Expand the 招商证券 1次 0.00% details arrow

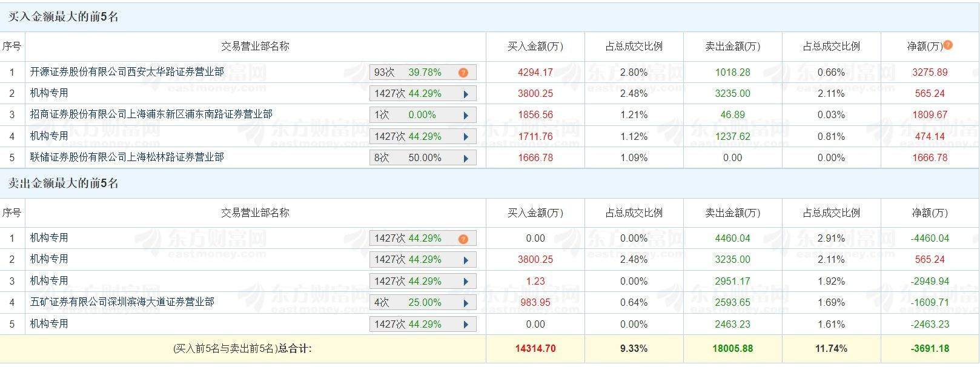tap(466, 115)
